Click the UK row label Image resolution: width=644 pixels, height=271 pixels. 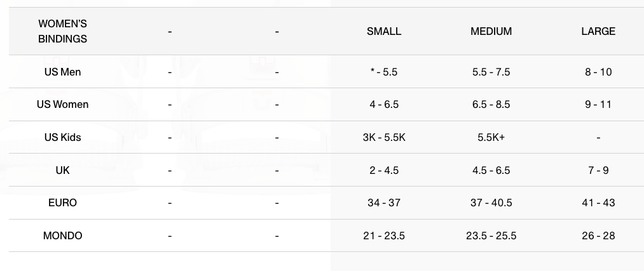click(62, 170)
